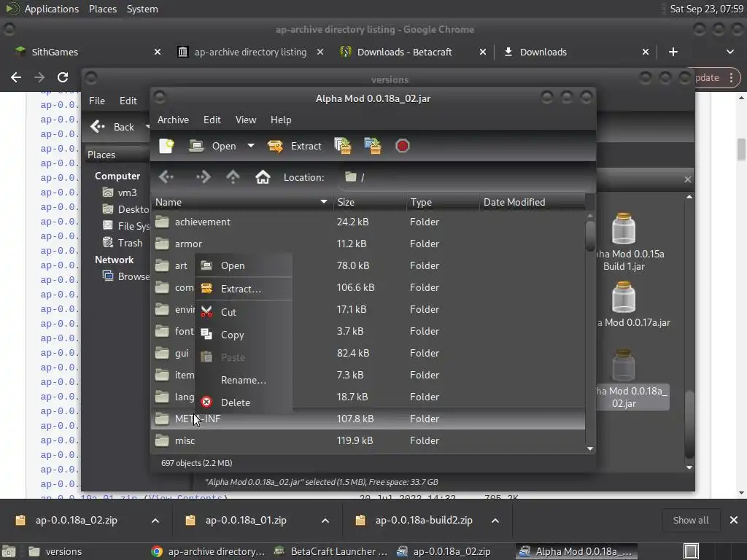The width and height of the screenshot is (747, 560).
Task: Go to archive home location
Action: [263, 177]
